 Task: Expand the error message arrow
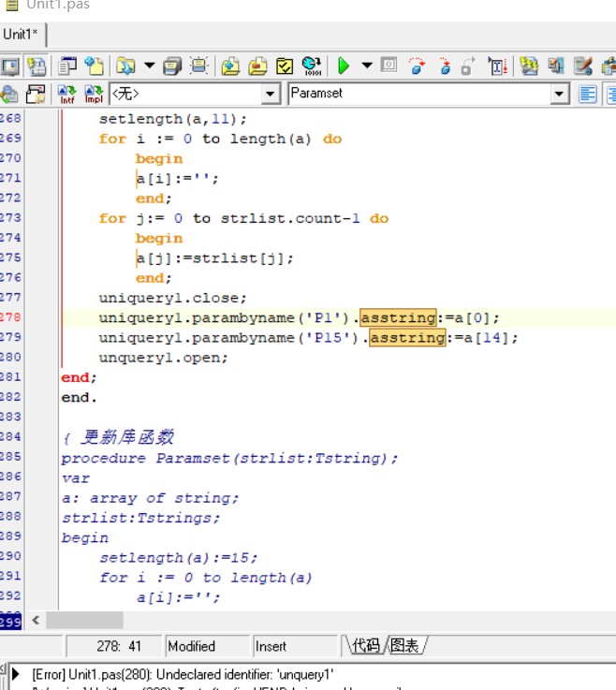[x=16, y=674]
